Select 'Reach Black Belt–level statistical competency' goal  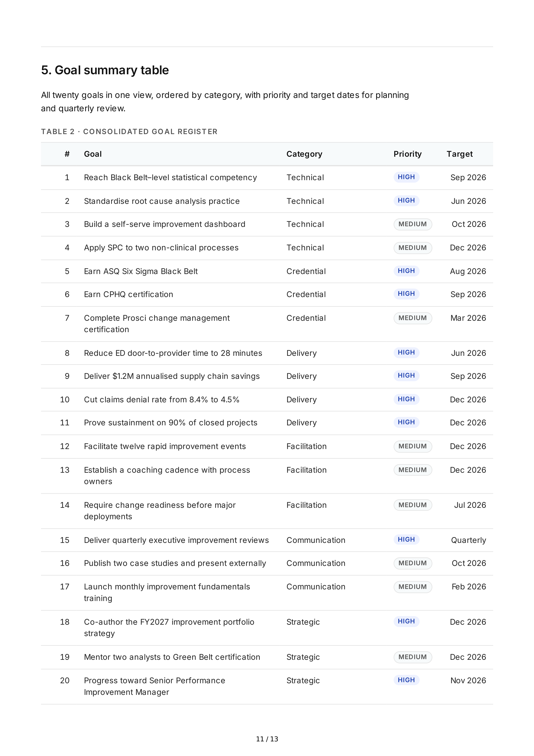pos(170,177)
